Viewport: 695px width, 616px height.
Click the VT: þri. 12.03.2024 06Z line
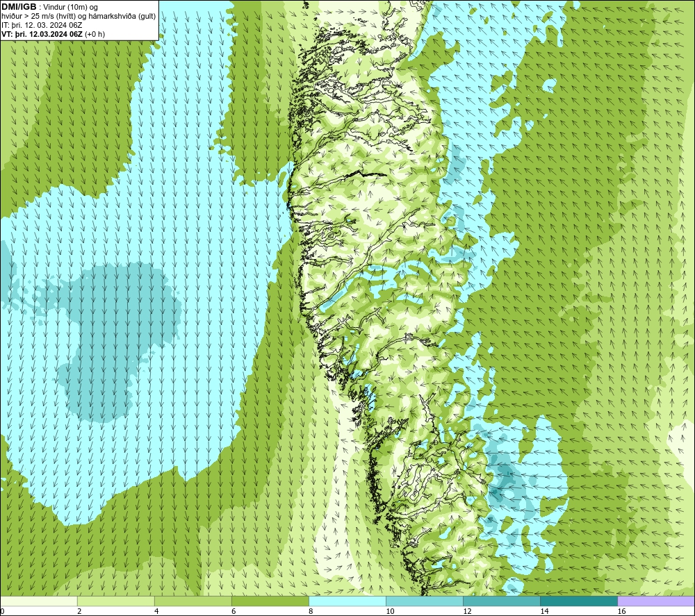[x=54, y=33]
